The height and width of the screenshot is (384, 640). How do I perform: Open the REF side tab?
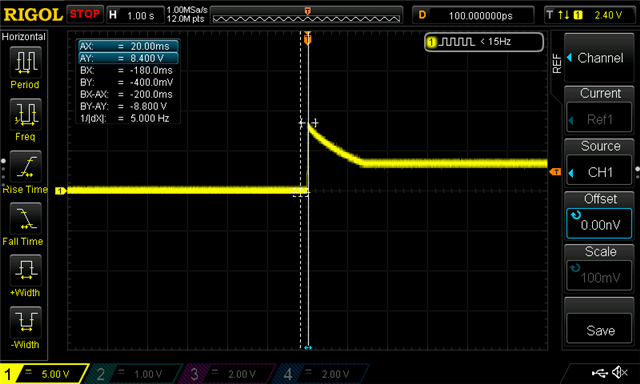point(557,63)
